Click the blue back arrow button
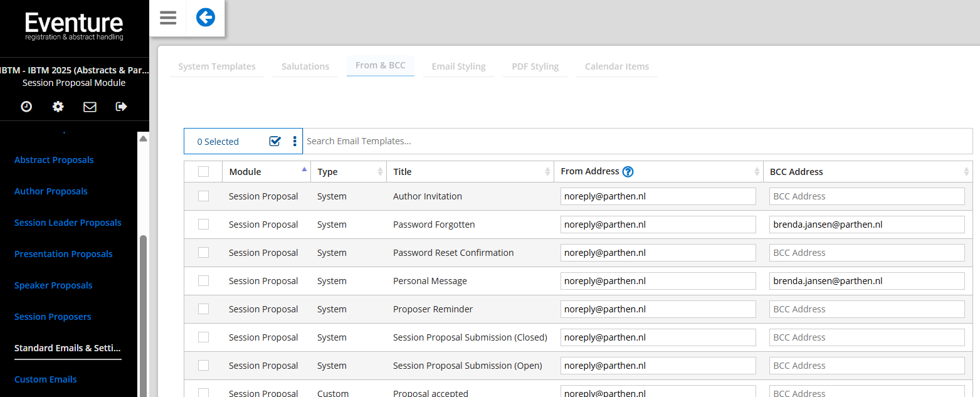 click(x=206, y=18)
